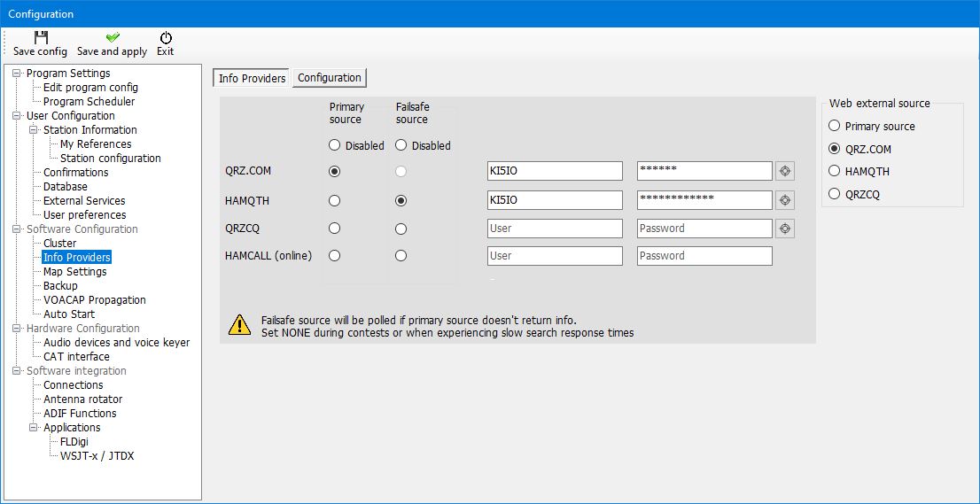Select WSJT-x / JTDX under Applications
The image size is (980, 504).
click(97, 456)
